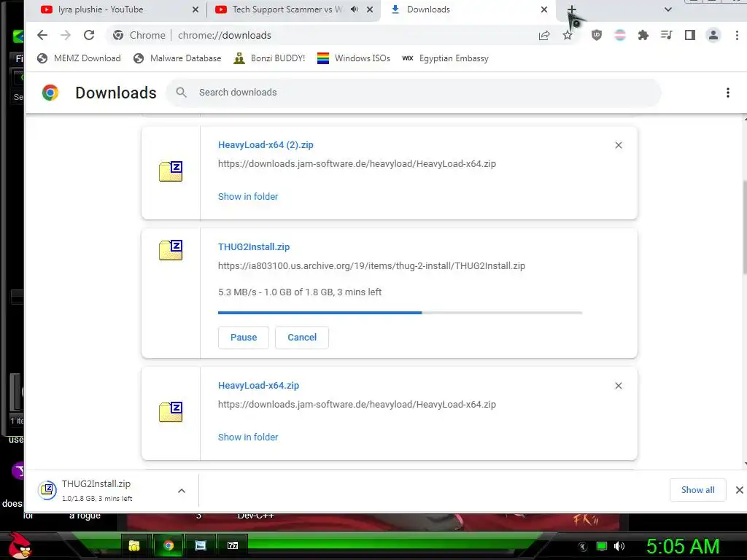
Task: Pause the THUG2Install.zip download
Action: click(x=244, y=337)
